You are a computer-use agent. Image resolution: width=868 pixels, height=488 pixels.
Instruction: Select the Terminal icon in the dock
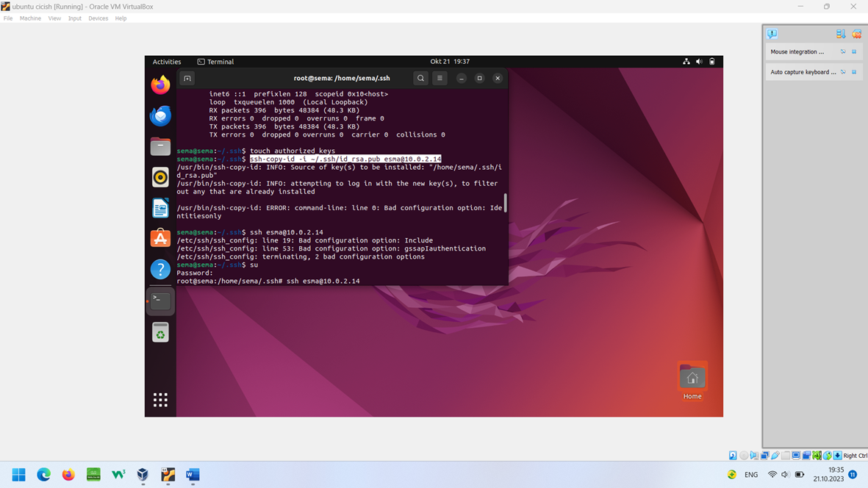coord(160,300)
